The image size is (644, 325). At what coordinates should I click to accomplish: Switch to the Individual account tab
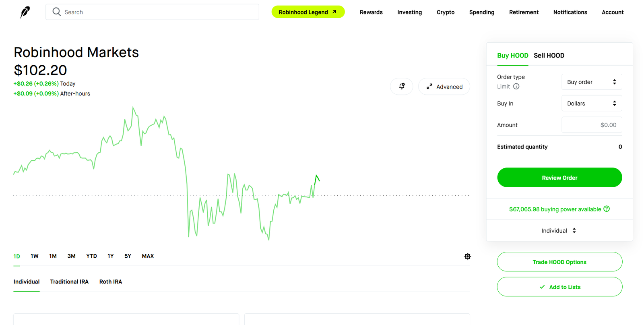tap(27, 282)
